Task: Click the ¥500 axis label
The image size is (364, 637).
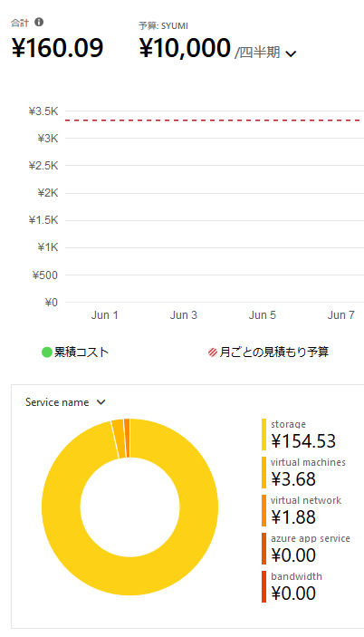Action: click(x=45, y=275)
